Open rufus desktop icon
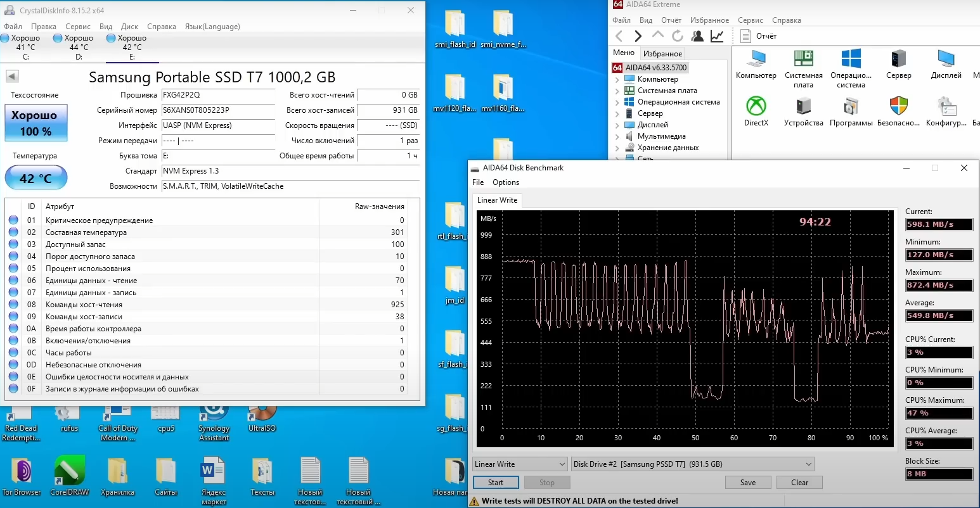Image resolution: width=980 pixels, height=508 pixels. pyautogui.click(x=69, y=418)
